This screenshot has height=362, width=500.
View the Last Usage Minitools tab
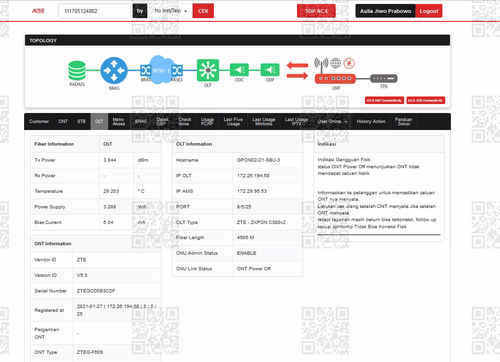pyautogui.click(x=264, y=121)
